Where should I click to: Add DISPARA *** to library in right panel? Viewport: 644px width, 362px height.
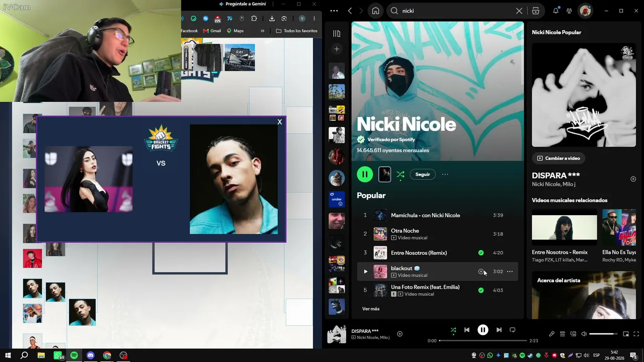click(633, 179)
